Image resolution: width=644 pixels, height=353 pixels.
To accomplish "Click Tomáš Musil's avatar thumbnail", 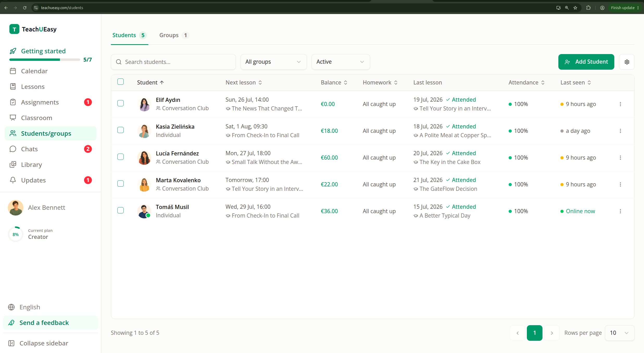I will tap(144, 211).
